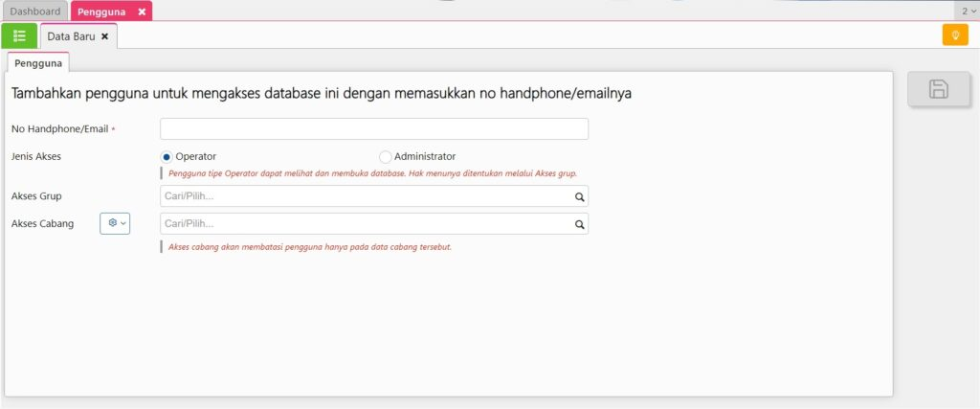Viewport: 980px width, 409px height.
Task: Open the Pengguna form sub-tab
Action: [x=38, y=63]
